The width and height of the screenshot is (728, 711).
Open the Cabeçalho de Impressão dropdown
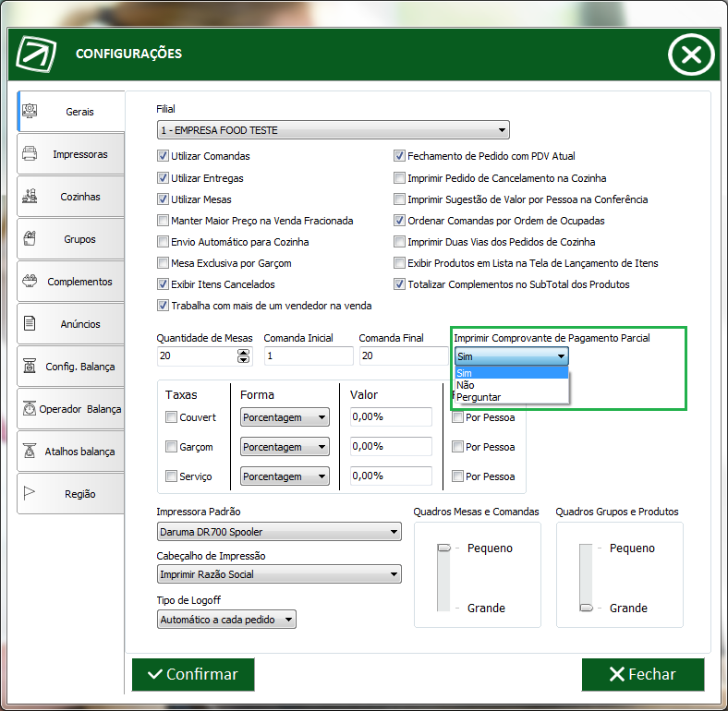coord(279,574)
